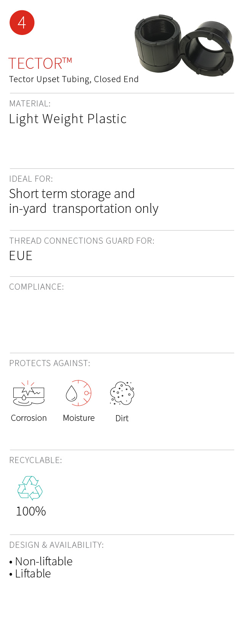Click the Non-liftable bullet item

[x=43, y=562]
